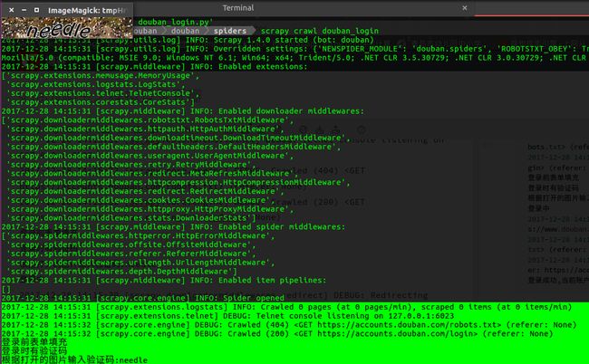Click the MetaRefreshMiddleware entry
The width and height of the screenshot is (589, 364).
pyautogui.click(x=152, y=173)
